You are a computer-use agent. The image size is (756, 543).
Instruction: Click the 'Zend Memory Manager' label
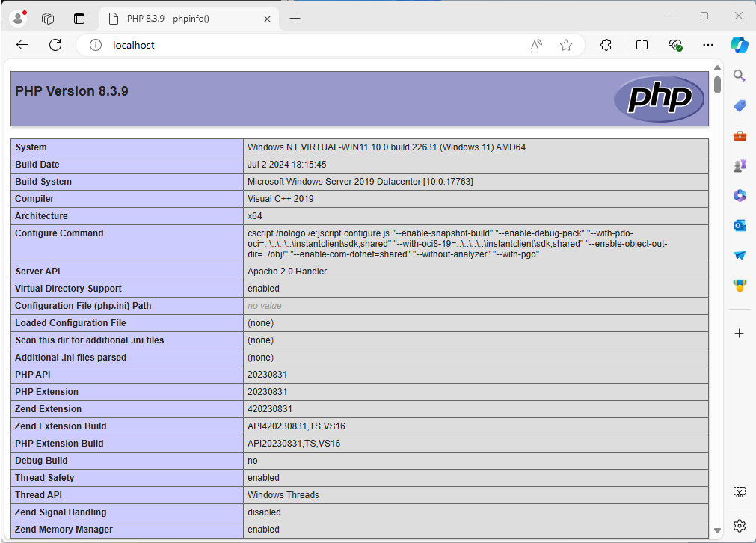[64, 530]
